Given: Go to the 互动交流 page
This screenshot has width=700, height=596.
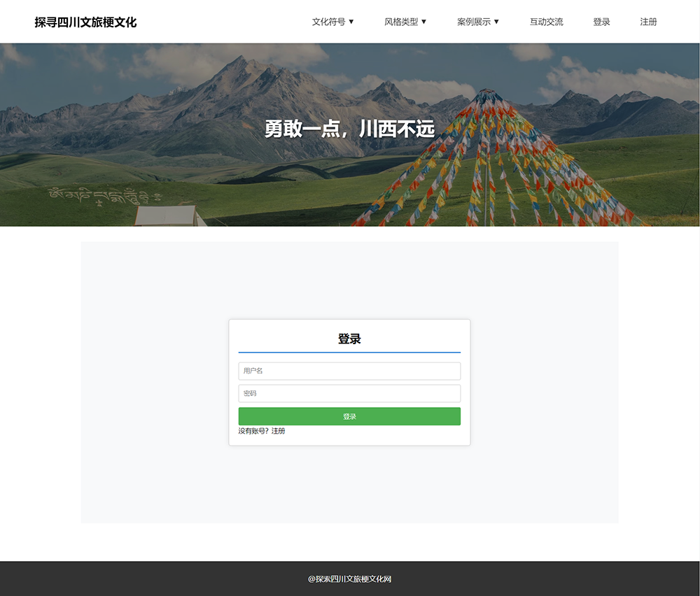Looking at the screenshot, I should click(x=546, y=22).
